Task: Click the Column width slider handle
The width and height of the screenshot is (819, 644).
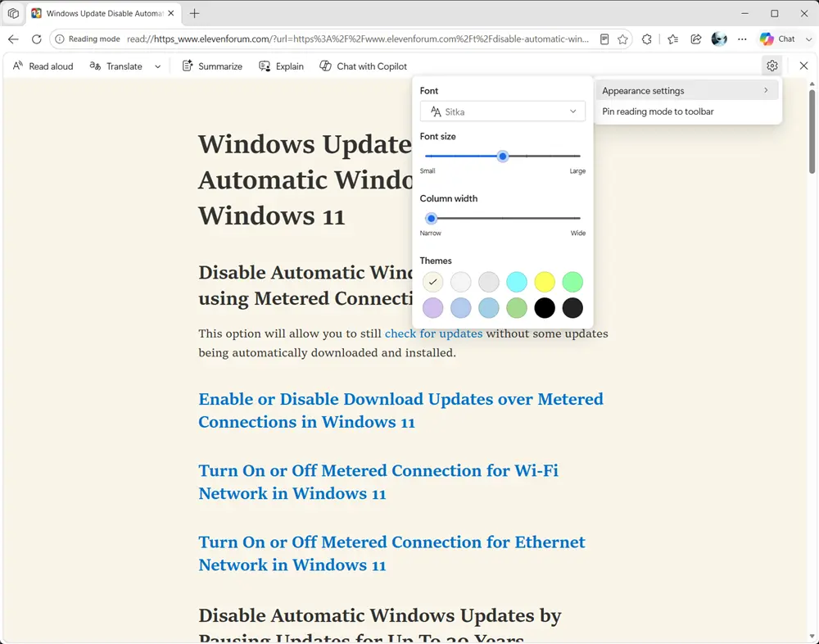Action: pos(431,219)
